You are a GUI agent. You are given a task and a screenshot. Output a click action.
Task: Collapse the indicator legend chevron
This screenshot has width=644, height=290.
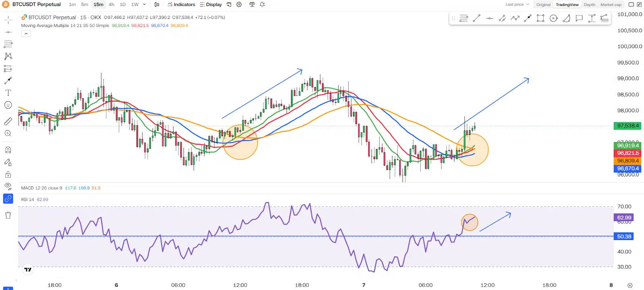point(26,34)
